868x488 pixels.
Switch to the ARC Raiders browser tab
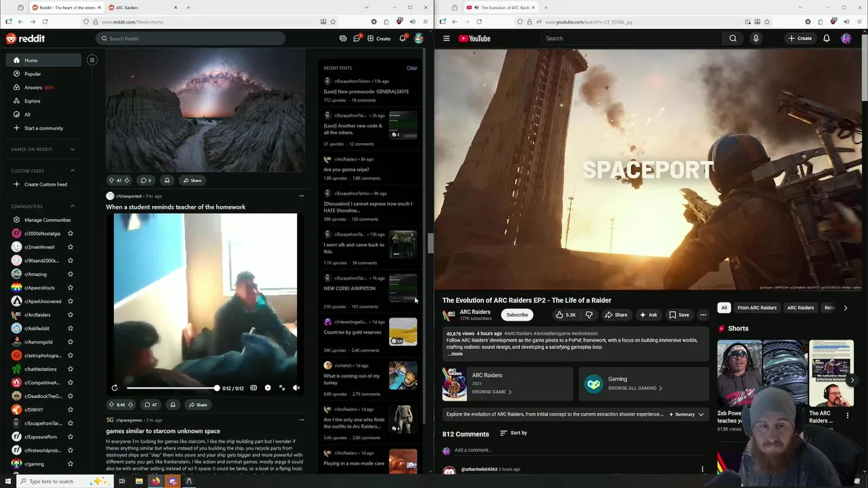coord(142,7)
